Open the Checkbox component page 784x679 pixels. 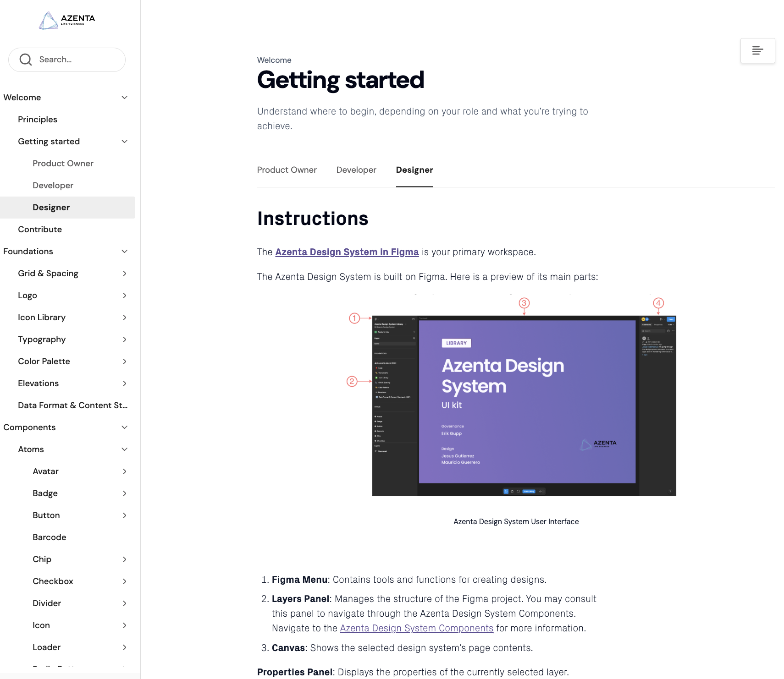(x=53, y=581)
